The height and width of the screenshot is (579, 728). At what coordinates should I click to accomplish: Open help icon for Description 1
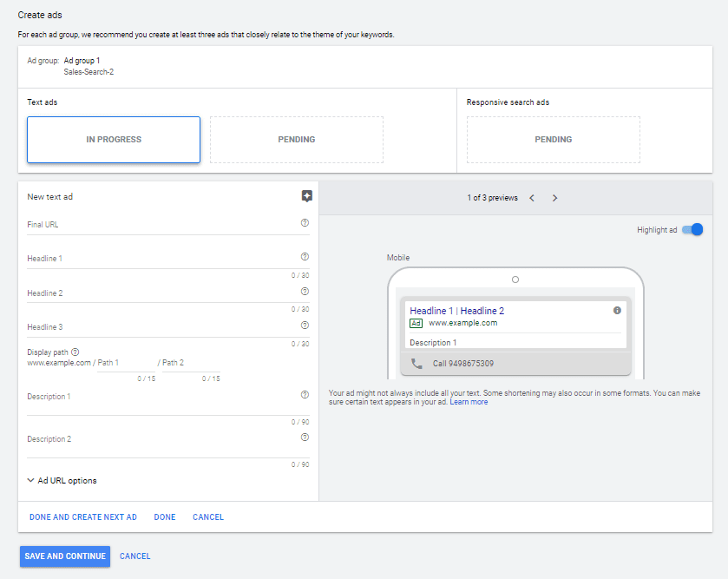pos(305,395)
